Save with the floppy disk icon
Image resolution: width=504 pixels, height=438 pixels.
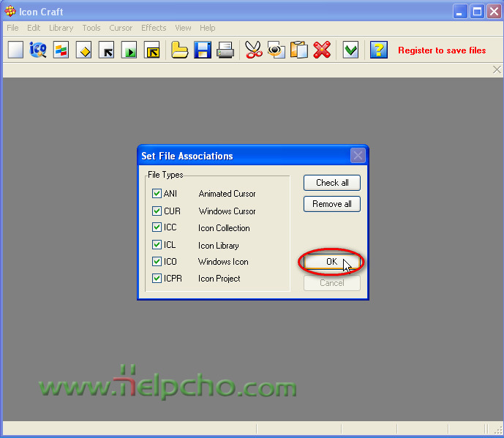tap(203, 50)
